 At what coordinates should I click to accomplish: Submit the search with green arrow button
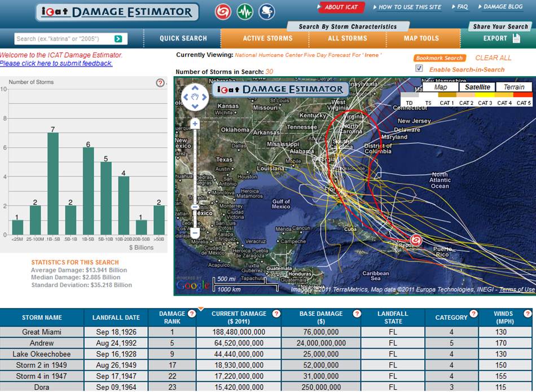click(x=118, y=39)
